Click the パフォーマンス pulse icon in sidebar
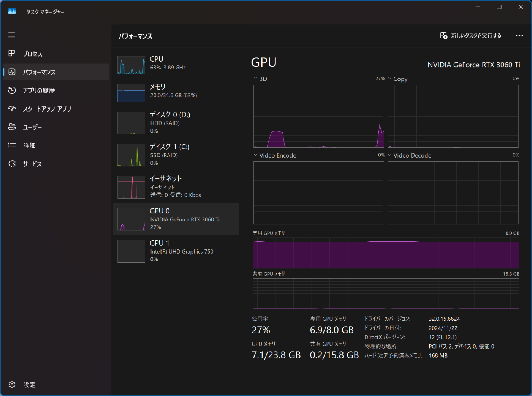Screen dimensions: 532x396 [12, 72]
